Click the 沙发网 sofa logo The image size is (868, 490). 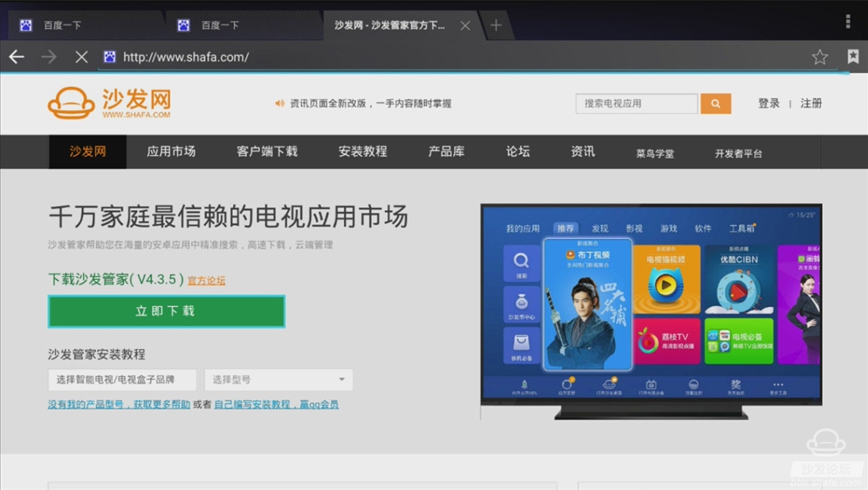pos(109,104)
